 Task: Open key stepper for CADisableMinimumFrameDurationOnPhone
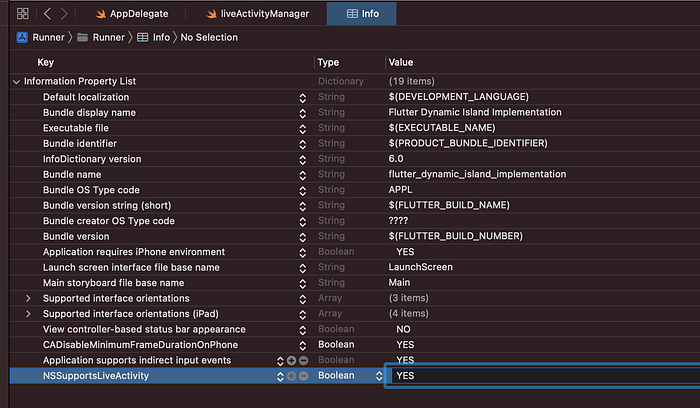pos(303,346)
